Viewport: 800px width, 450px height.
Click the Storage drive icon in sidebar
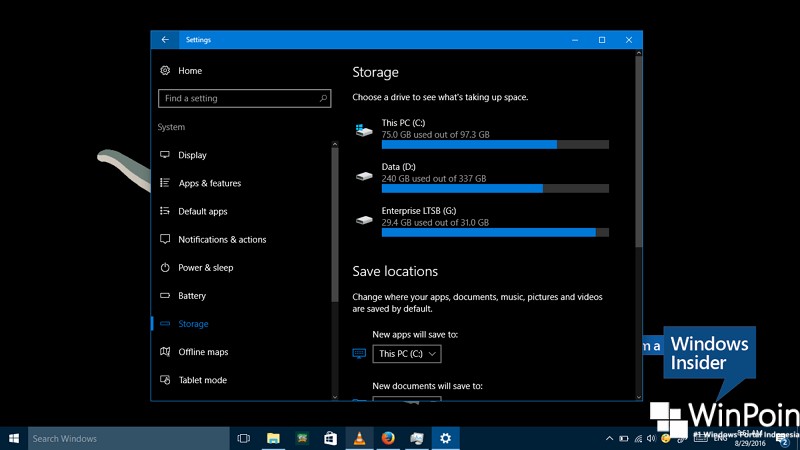pos(165,323)
